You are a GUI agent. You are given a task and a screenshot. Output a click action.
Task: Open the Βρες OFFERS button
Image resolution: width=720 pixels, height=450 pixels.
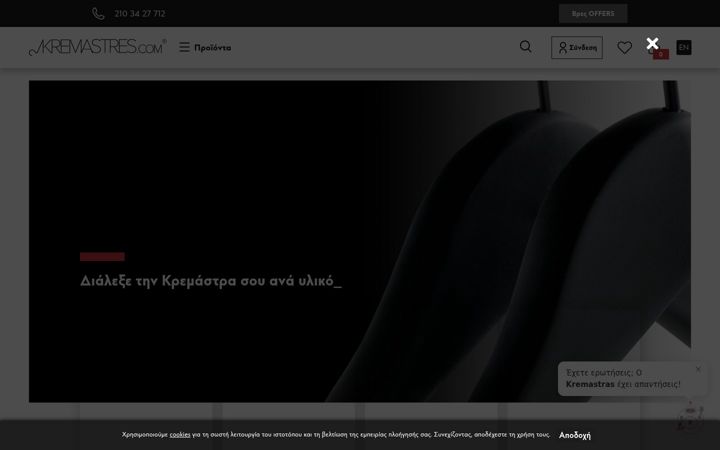(x=593, y=14)
